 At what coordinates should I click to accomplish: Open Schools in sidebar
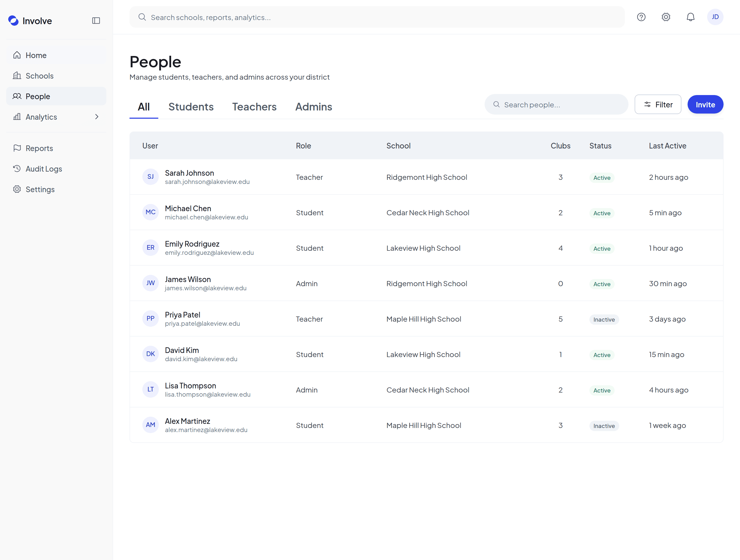point(56,76)
